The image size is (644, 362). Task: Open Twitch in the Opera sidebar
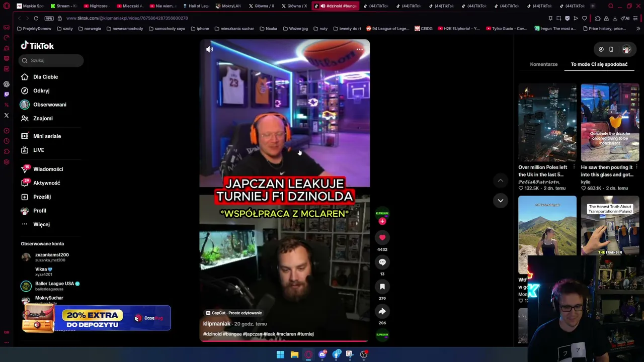click(x=7, y=94)
